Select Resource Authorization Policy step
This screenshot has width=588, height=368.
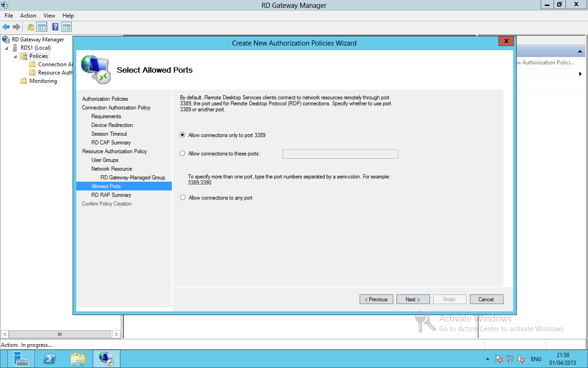click(x=114, y=151)
